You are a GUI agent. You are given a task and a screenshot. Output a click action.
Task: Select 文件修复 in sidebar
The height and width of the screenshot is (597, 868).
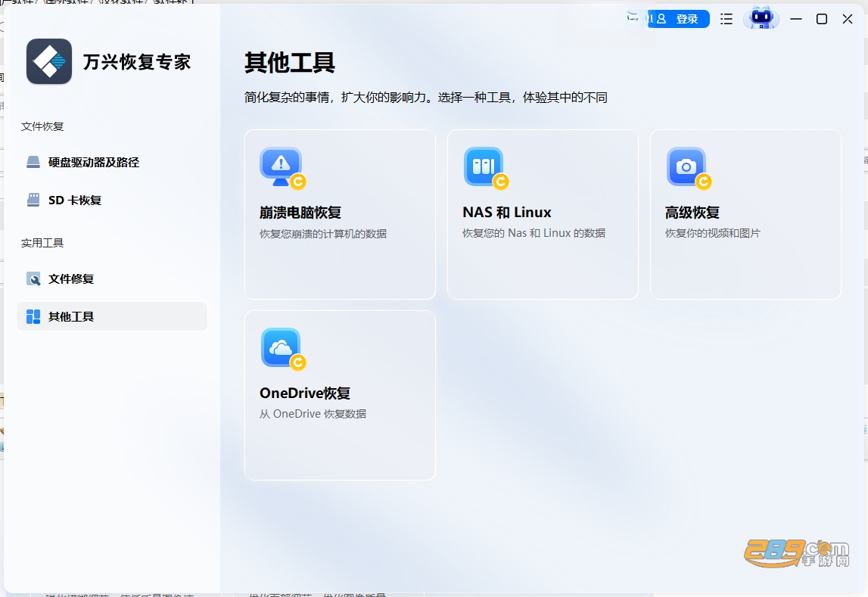click(x=112, y=279)
